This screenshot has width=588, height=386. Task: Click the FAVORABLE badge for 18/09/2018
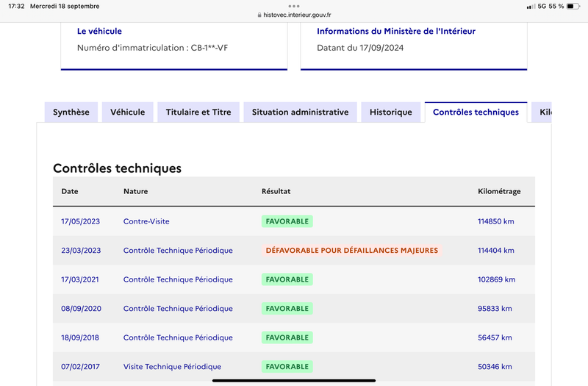[287, 337]
